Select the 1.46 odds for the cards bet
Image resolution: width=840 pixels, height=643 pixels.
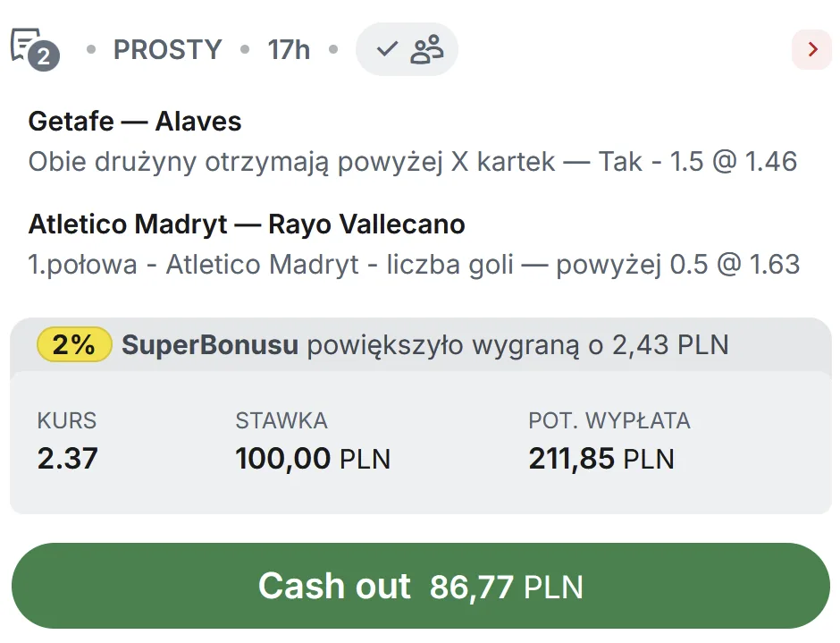774,162
